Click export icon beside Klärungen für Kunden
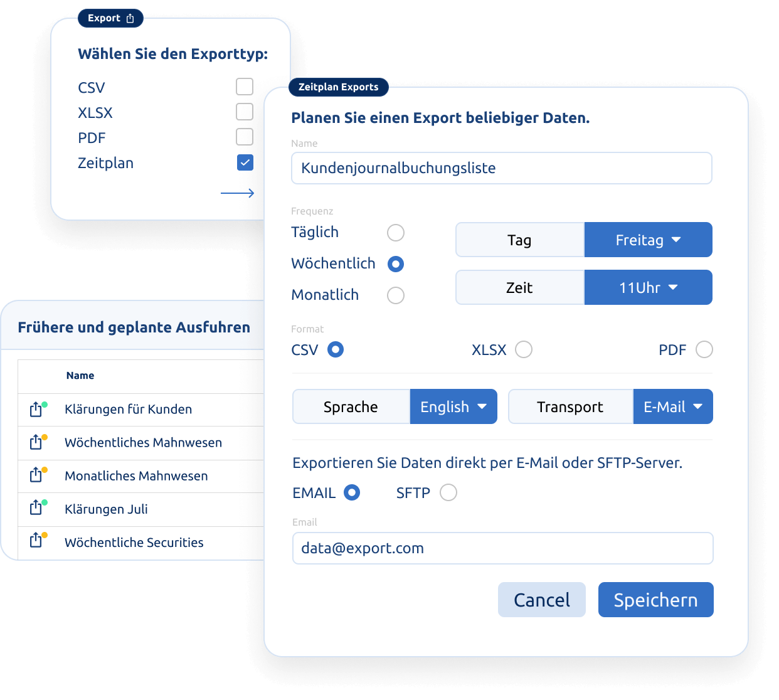 click(36, 410)
